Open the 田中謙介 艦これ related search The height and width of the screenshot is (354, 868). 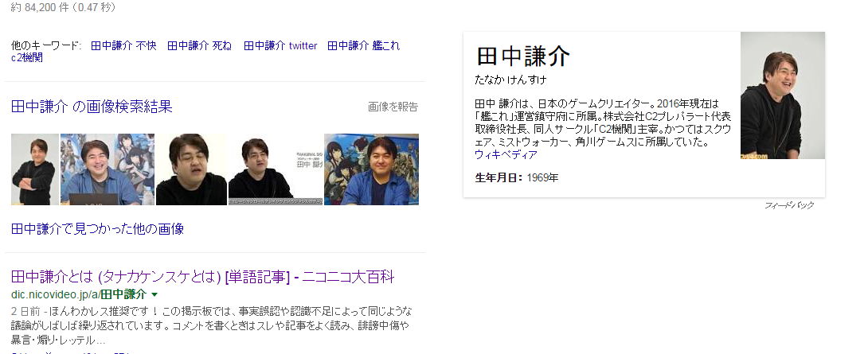(x=364, y=46)
